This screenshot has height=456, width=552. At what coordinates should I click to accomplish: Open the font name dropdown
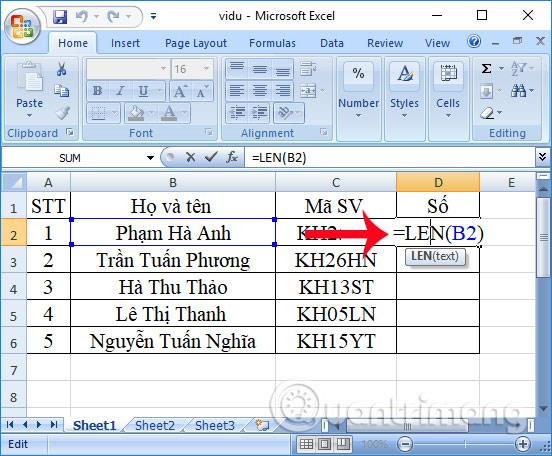163,69
